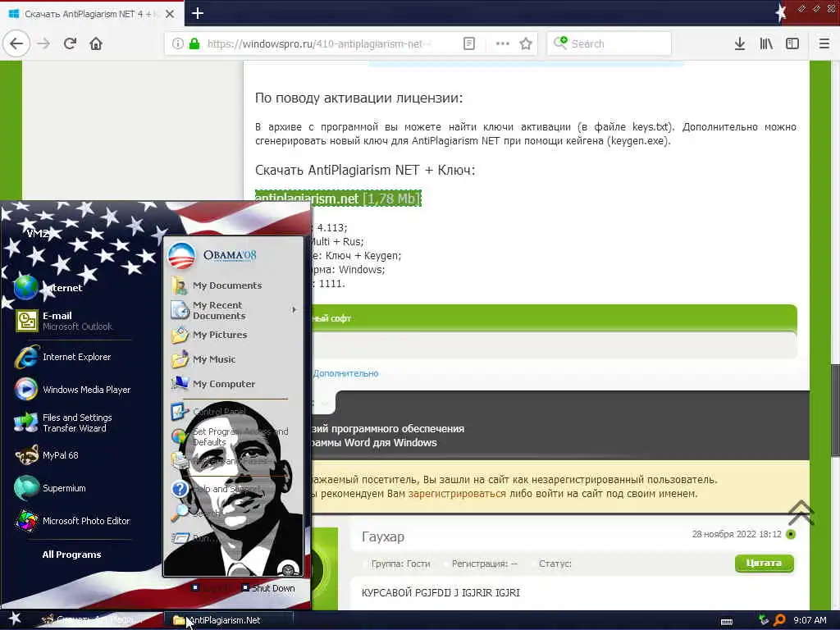Click the green padlock security icon
Viewport: 840px width, 630px height.
pyautogui.click(x=194, y=43)
